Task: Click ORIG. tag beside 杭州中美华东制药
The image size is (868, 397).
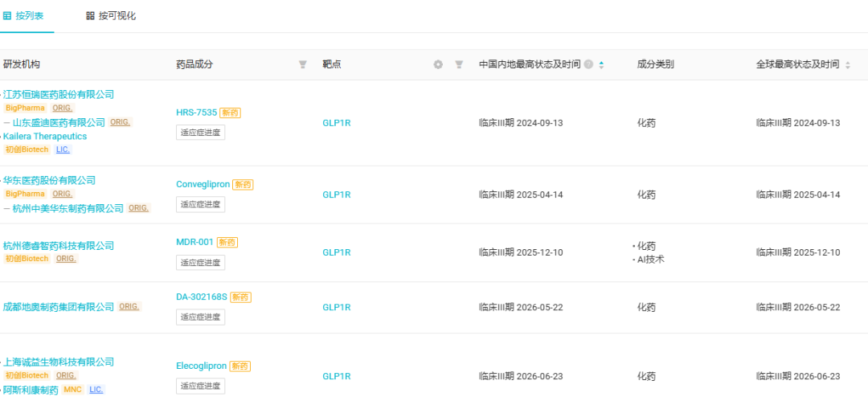Action: tap(139, 207)
